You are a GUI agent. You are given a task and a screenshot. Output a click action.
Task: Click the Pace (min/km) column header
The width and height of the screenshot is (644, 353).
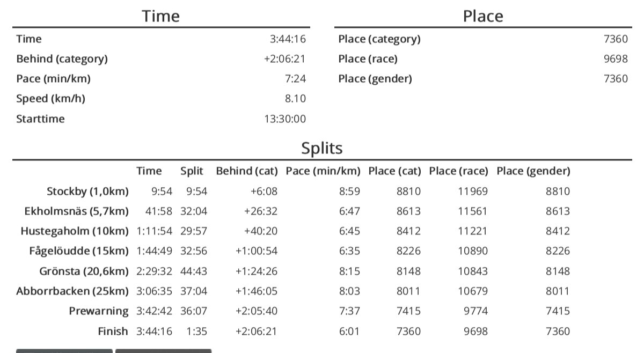coord(323,171)
